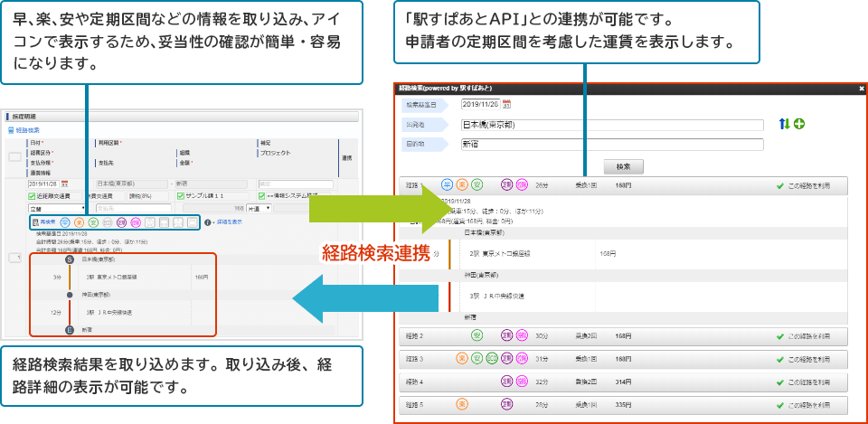Click the info icon beside 詳細を表示
The height and width of the screenshot is (424, 868).
(208, 222)
